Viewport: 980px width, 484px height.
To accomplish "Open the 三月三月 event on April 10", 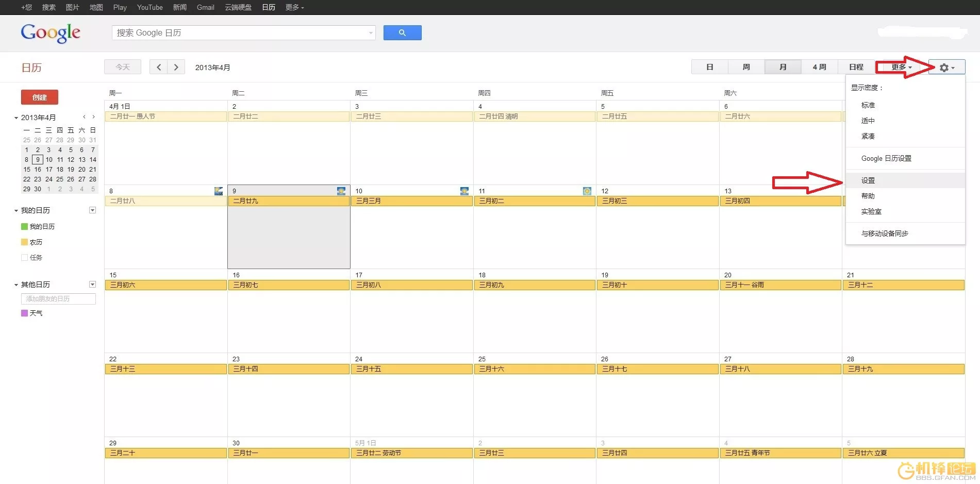I will (x=411, y=201).
